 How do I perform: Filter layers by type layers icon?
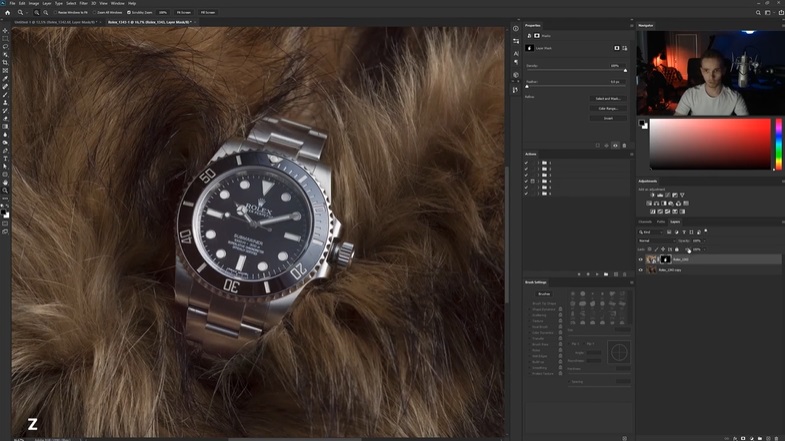point(684,232)
